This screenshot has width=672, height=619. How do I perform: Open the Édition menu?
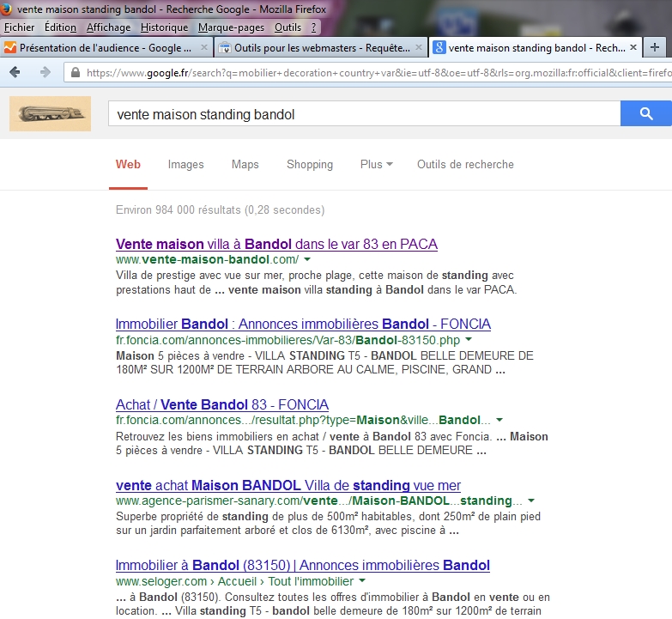click(60, 27)
